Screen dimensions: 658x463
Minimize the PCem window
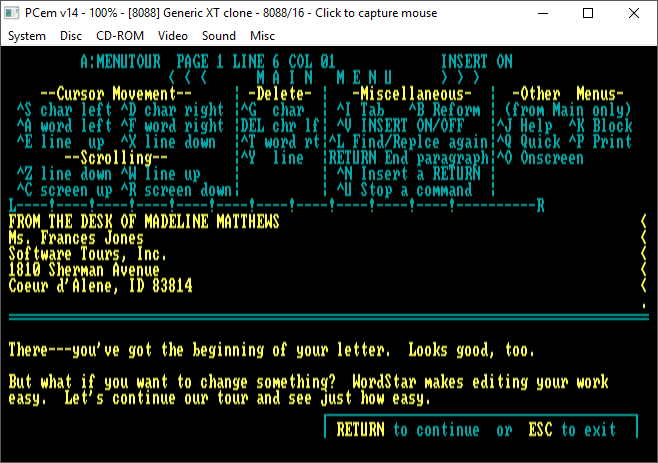click(543, 13)
